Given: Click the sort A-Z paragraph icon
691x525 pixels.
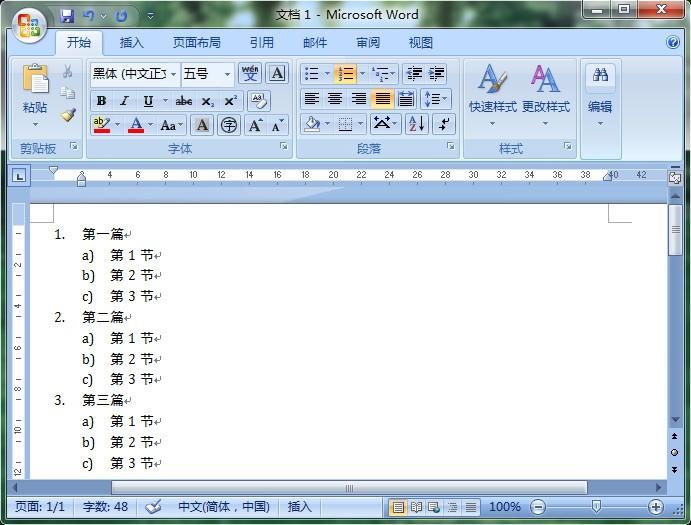Looking at the screenshot, I should (x=417, y=124).
